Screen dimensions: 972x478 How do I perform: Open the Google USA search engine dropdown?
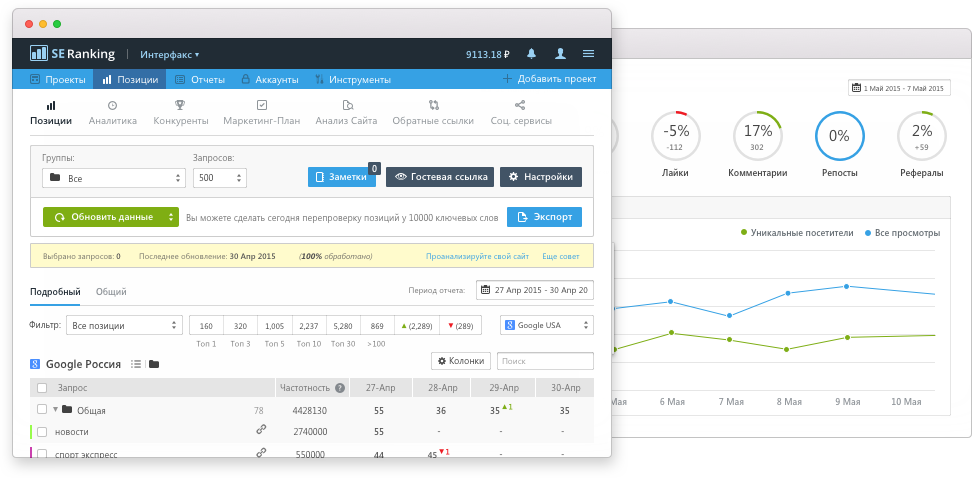coord(547,325)
